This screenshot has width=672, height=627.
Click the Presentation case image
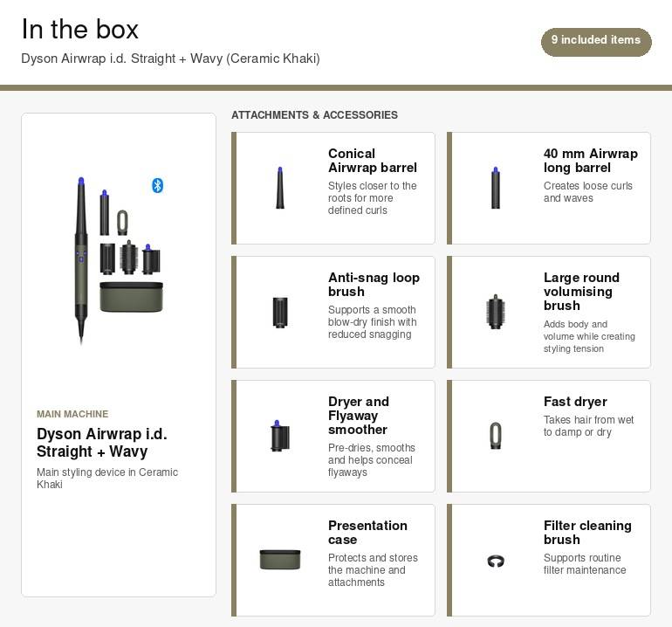click(x=280, y=560)
